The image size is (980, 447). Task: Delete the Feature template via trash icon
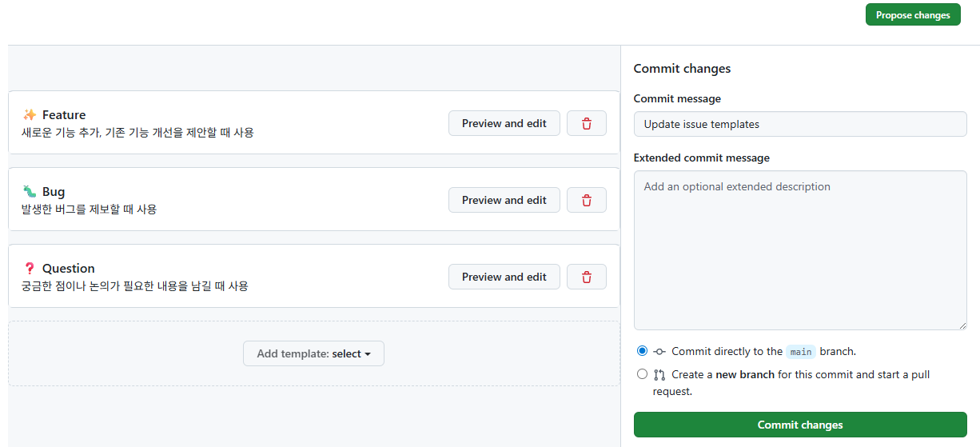pos(587,123)
